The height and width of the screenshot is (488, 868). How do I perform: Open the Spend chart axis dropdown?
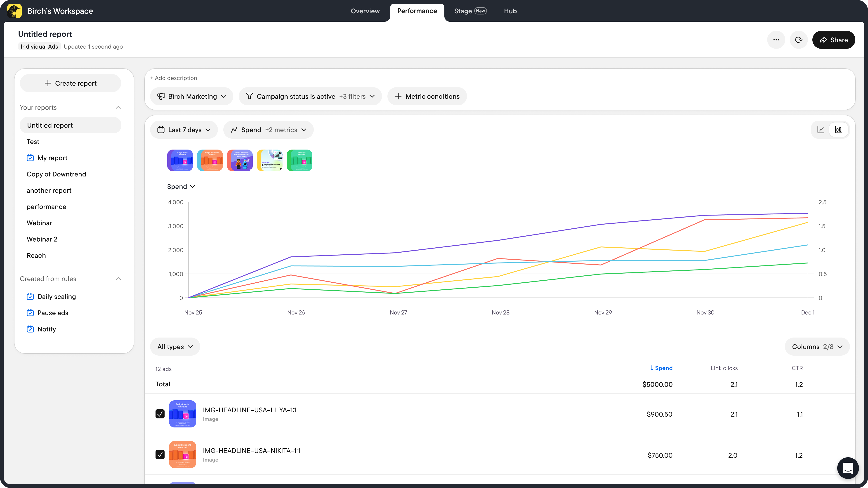tap(181, 187)
